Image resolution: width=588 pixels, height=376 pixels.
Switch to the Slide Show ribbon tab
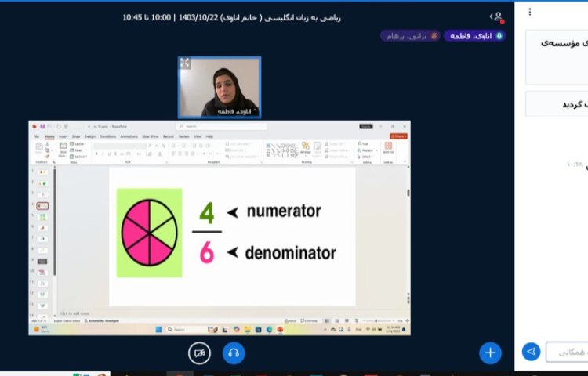click(150, 136)
